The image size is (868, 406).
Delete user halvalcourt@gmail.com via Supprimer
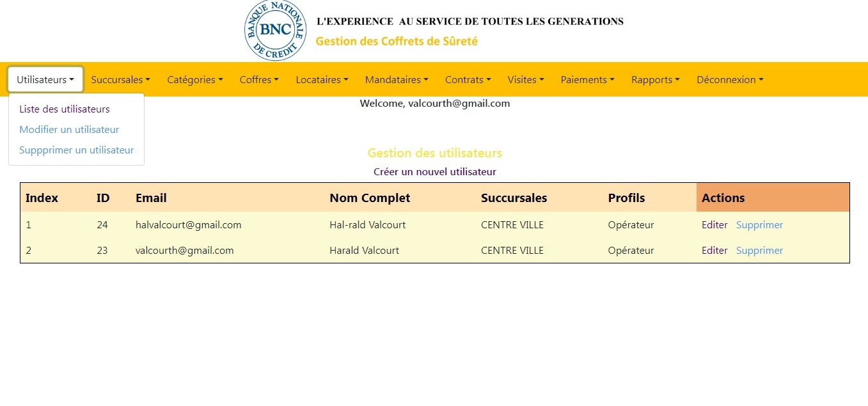(x=759, y=225)
